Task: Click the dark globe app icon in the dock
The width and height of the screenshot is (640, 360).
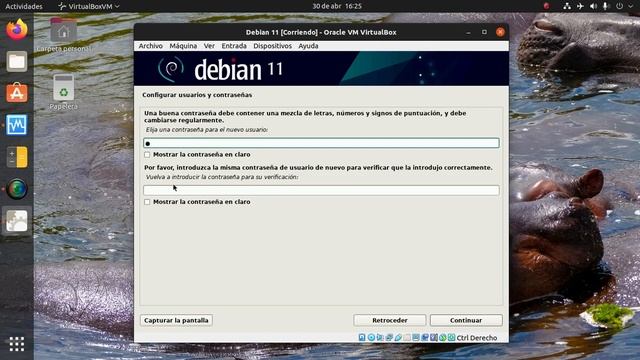Action: pos(17,189)
